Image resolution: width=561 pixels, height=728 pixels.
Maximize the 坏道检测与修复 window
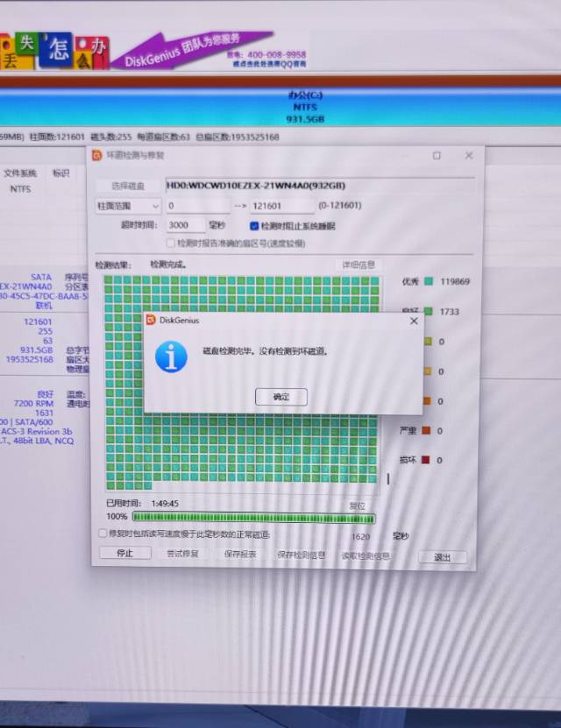[437, 155]
